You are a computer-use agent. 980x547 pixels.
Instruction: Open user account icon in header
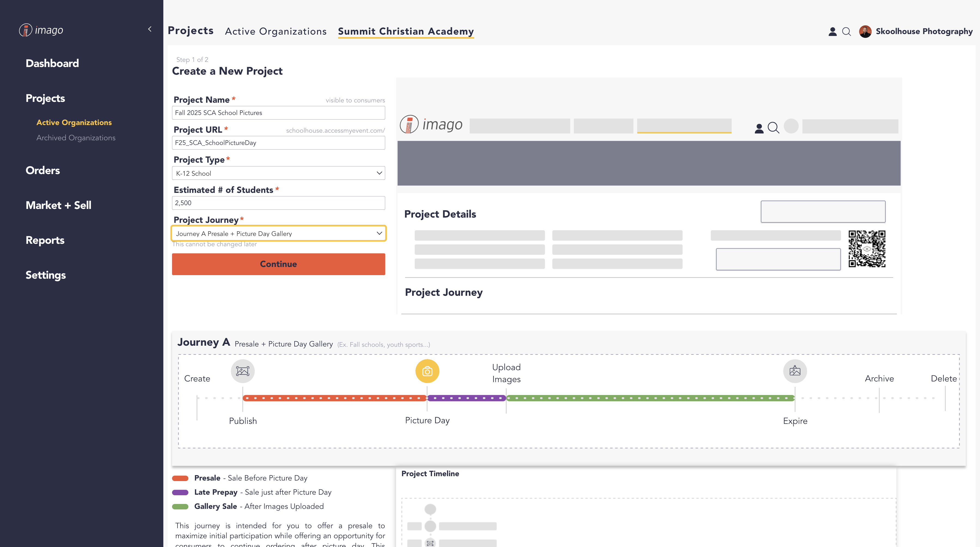coord(832,32)
